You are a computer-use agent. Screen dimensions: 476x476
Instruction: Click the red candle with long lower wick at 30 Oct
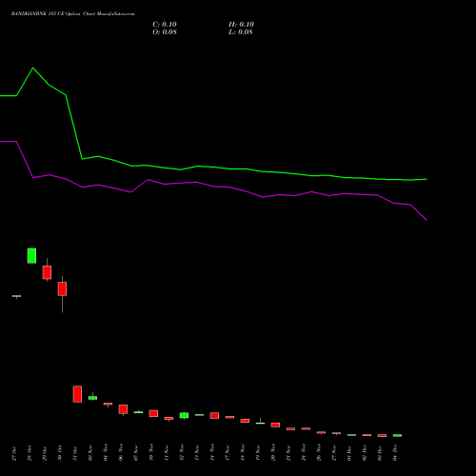pyautogui.click(x=62, y=288)
